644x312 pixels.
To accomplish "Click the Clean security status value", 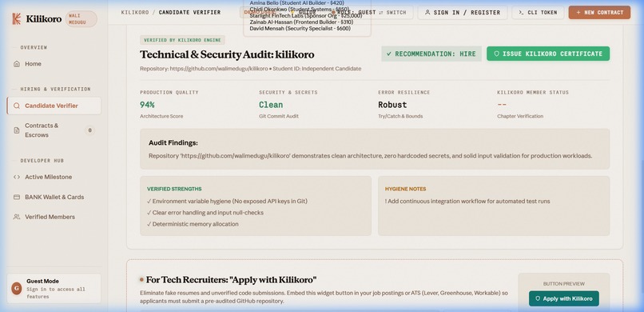I will coord(271,105).
